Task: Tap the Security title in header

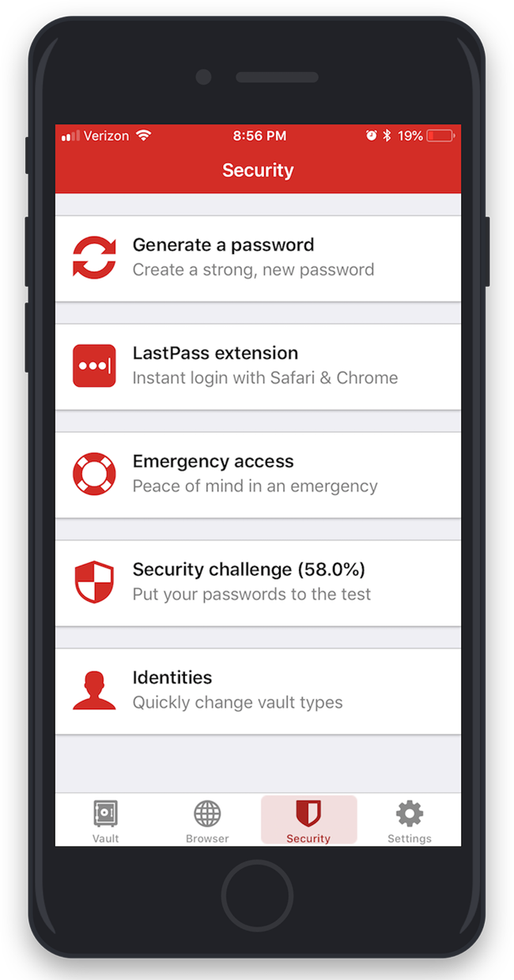Action: (258, 170)
